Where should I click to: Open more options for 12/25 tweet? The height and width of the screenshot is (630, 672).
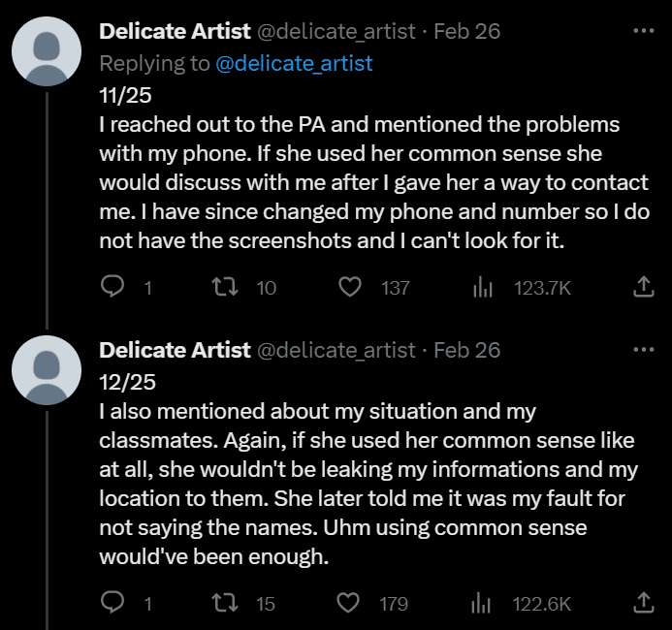[x=644, y=350]
